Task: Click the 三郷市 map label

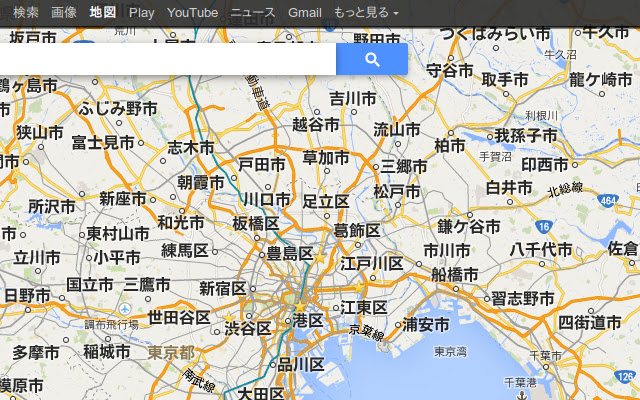Action: (x=404, y=167)
